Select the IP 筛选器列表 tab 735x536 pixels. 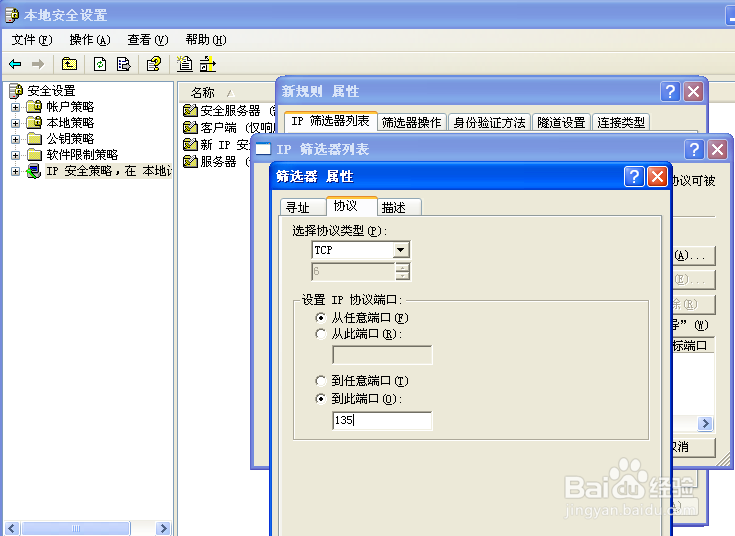[x=330, y=121]
